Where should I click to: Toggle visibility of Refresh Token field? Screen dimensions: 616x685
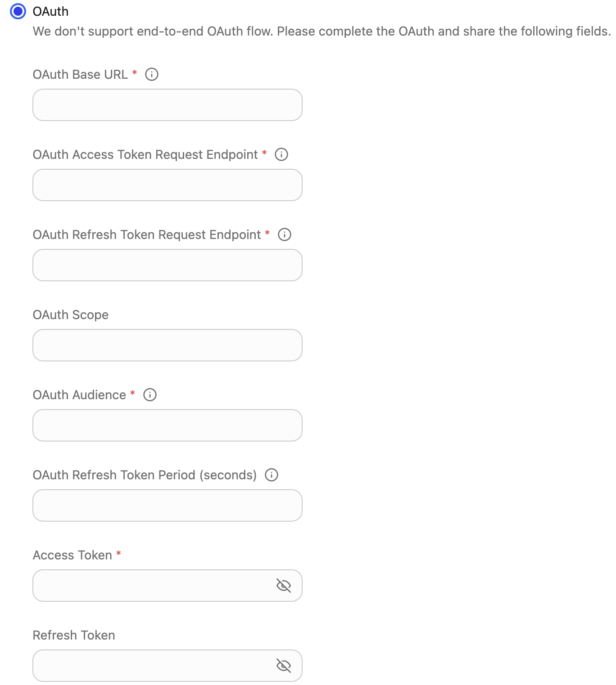(283, 666)
